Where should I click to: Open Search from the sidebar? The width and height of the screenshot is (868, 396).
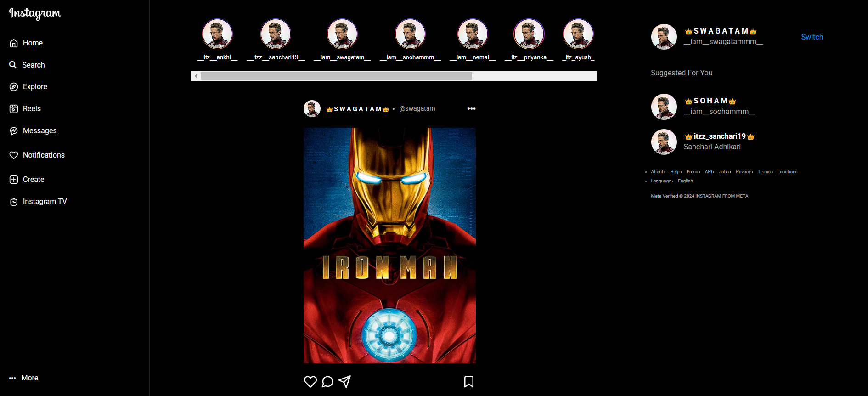pyautogui.click(x=33, y=65)
